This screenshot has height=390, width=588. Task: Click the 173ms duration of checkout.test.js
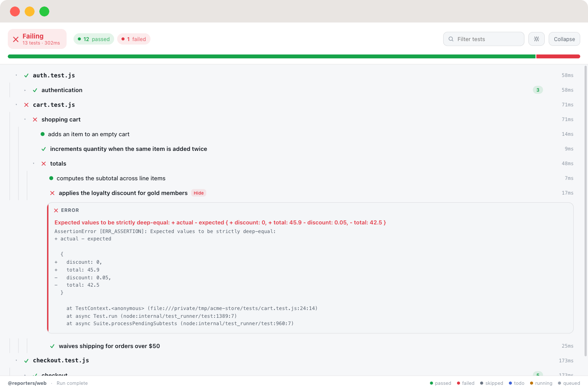[566, 361]
